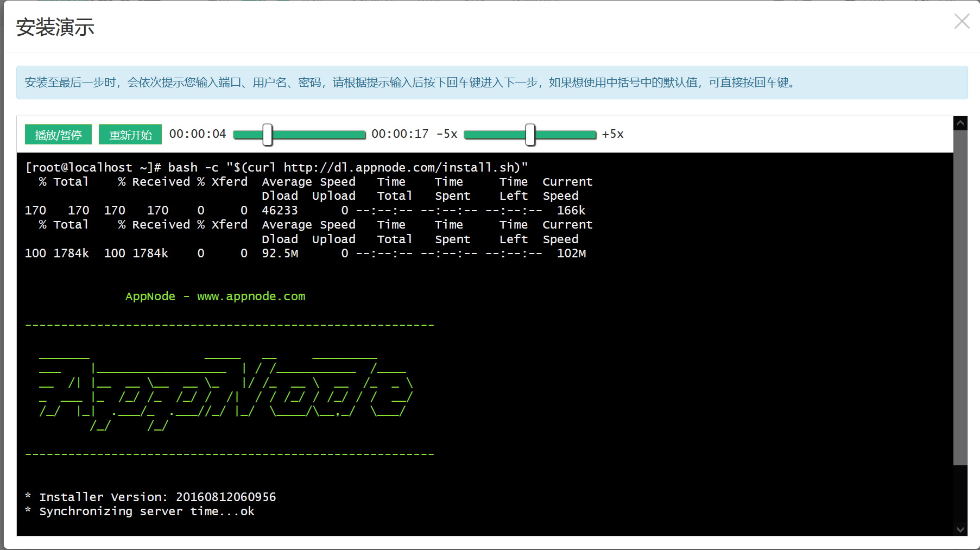
Task: Click the AppNode ASCII art logo
Action: (x=226, y=393)
